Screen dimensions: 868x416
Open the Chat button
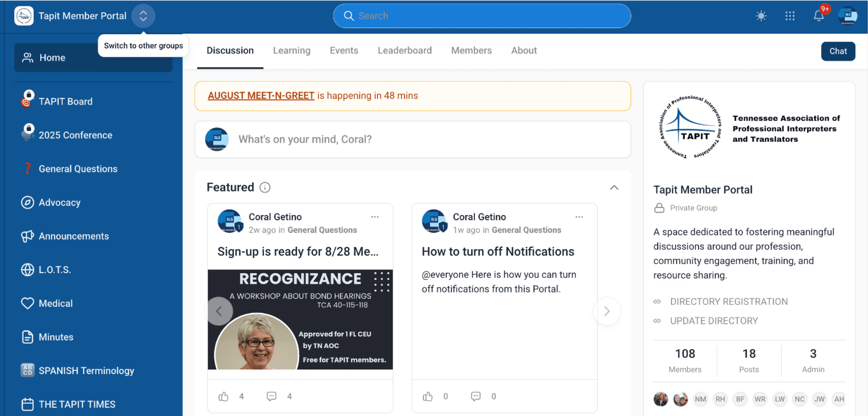click(x=838, y=51)
